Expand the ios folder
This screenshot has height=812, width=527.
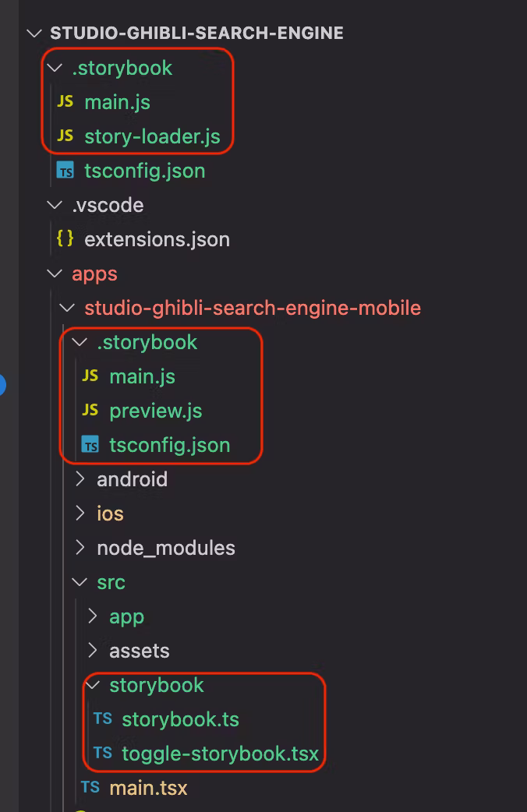79,514
